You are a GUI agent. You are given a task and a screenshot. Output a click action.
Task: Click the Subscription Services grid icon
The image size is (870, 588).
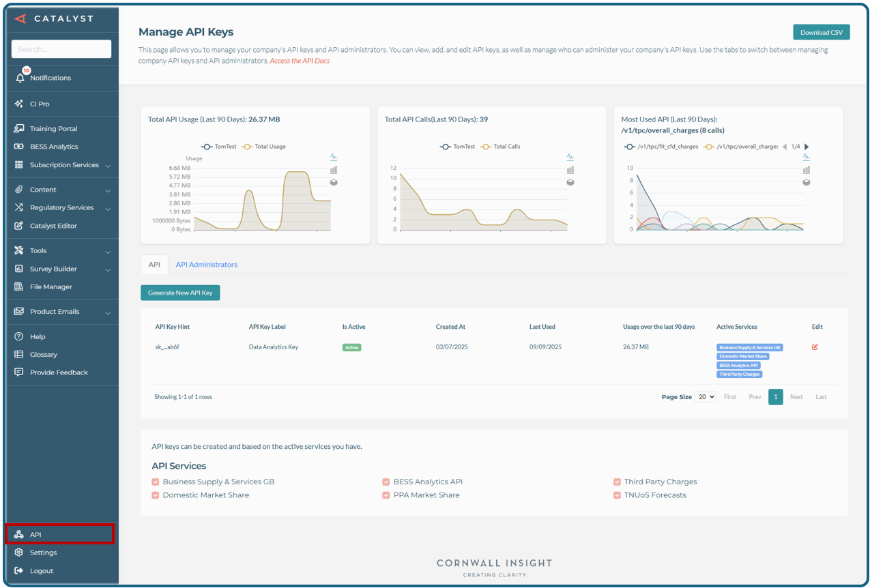[x=19, y=165]
